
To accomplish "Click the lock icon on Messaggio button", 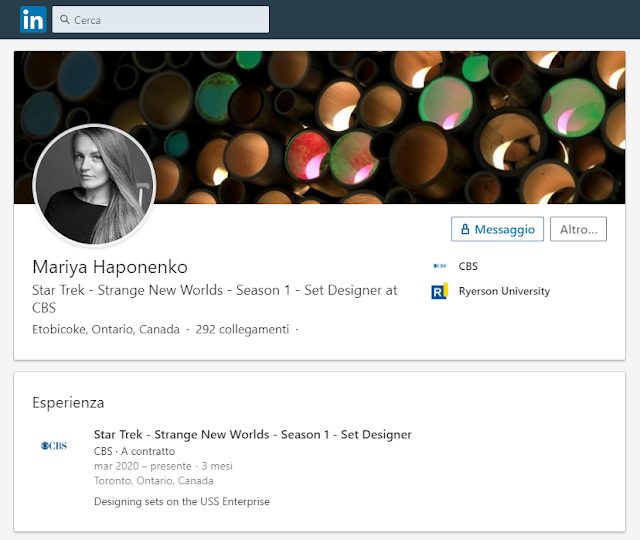I will [x=465, y=229].
